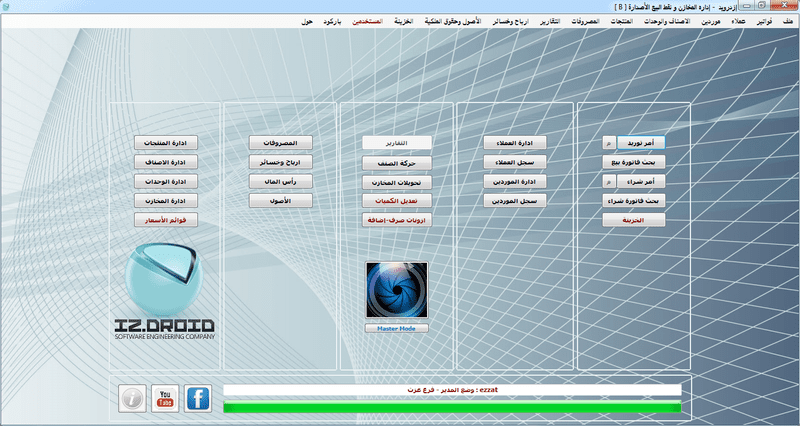
Task: Open ارباح وخسائر panel button
Action: (x=281, y=162)
